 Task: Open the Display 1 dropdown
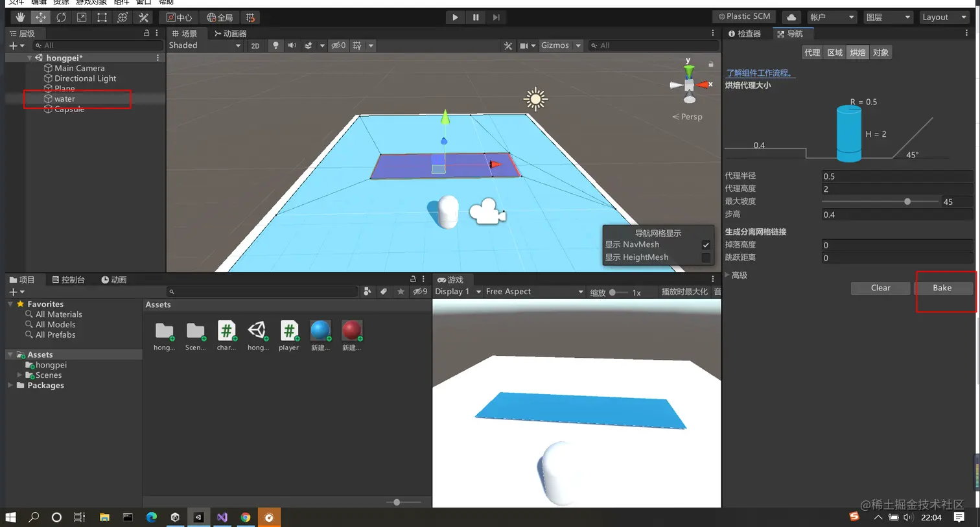[458, 292]
